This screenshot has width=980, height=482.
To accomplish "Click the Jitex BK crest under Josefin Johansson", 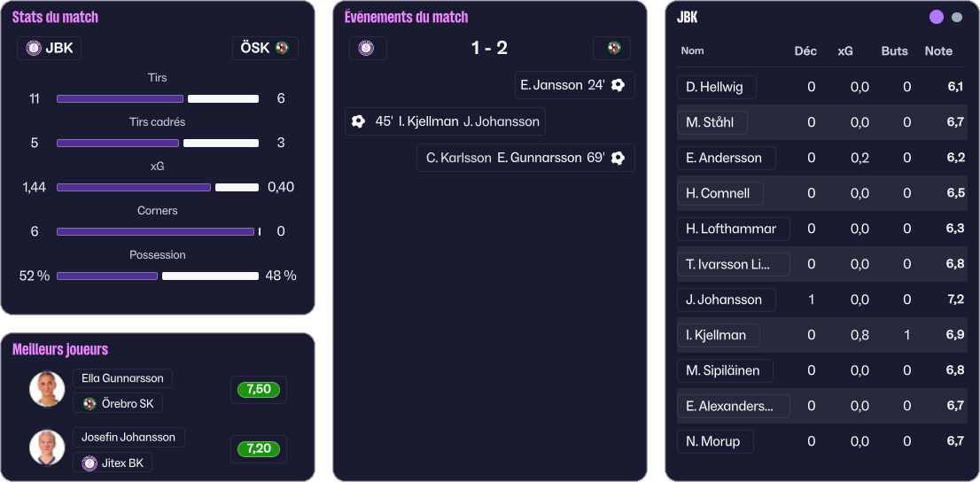I will (x=89, y=463).
